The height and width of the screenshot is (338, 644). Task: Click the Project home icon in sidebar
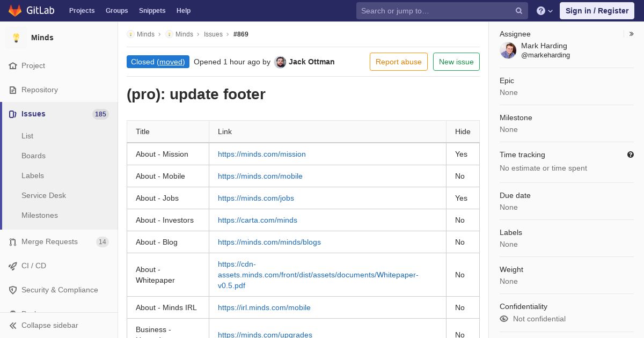tap(13, 66)
